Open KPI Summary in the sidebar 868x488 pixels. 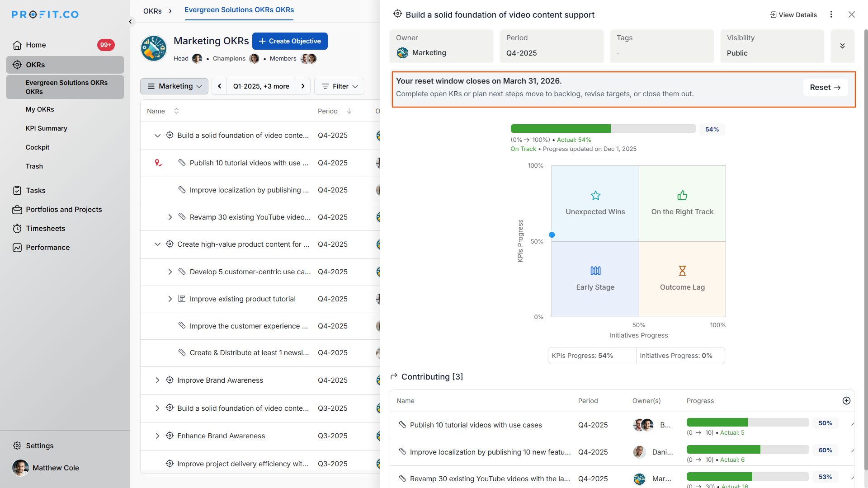point(46,128)
